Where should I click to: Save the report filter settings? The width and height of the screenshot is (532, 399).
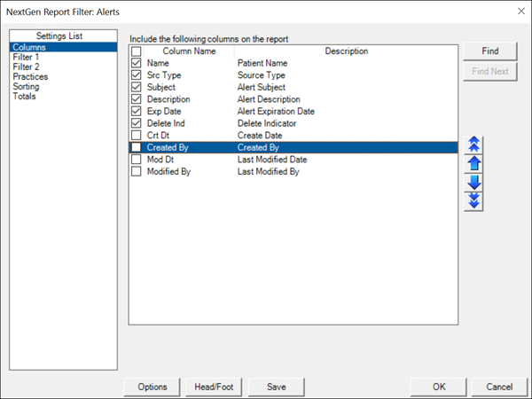coord(276,387)
